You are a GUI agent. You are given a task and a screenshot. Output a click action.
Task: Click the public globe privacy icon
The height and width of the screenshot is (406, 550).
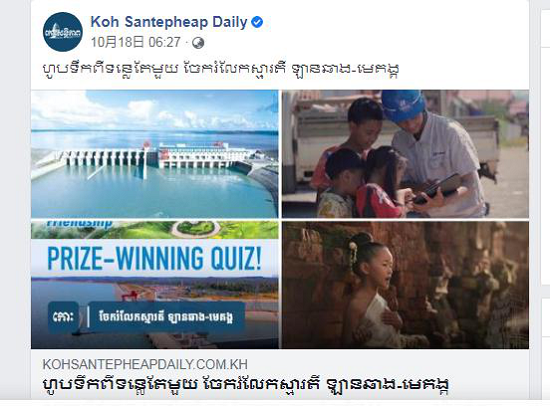coord(198,43)
